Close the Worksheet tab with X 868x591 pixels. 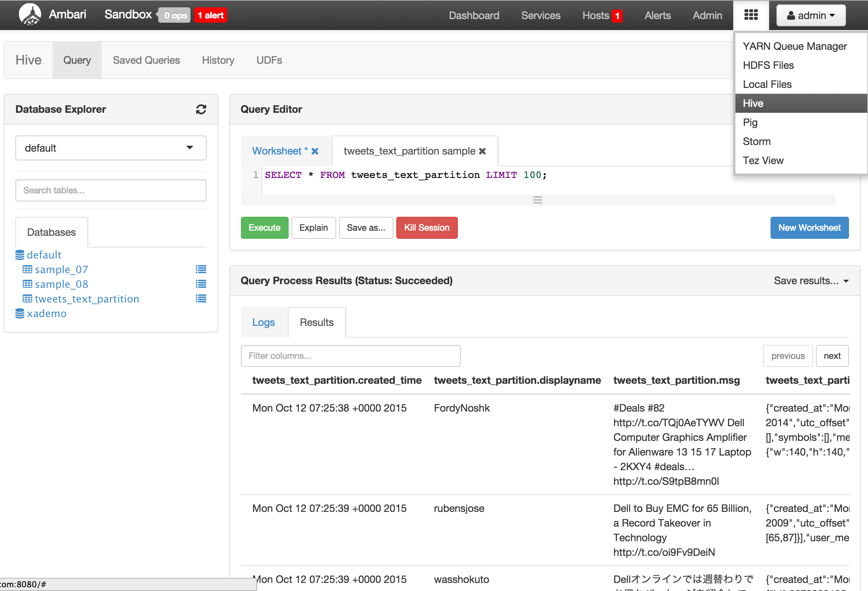coord(315,151)
